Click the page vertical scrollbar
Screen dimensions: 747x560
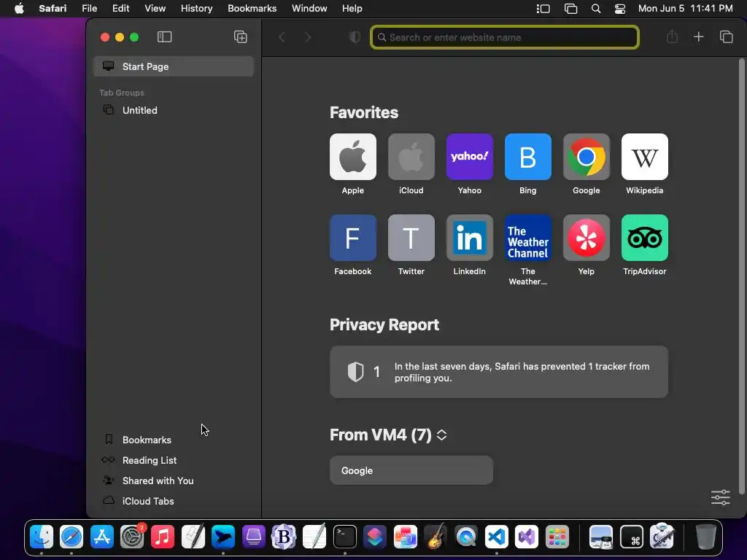[x=741, y=276]
